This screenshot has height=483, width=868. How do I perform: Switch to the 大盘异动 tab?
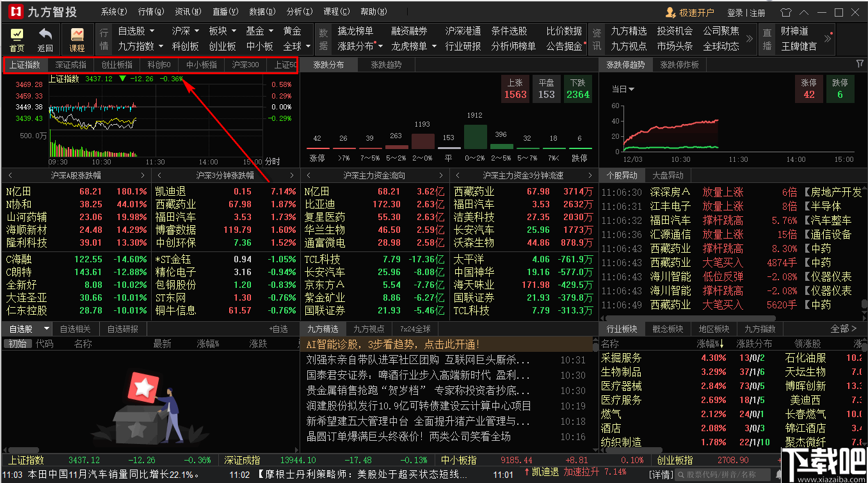click(x=668, y=175)
